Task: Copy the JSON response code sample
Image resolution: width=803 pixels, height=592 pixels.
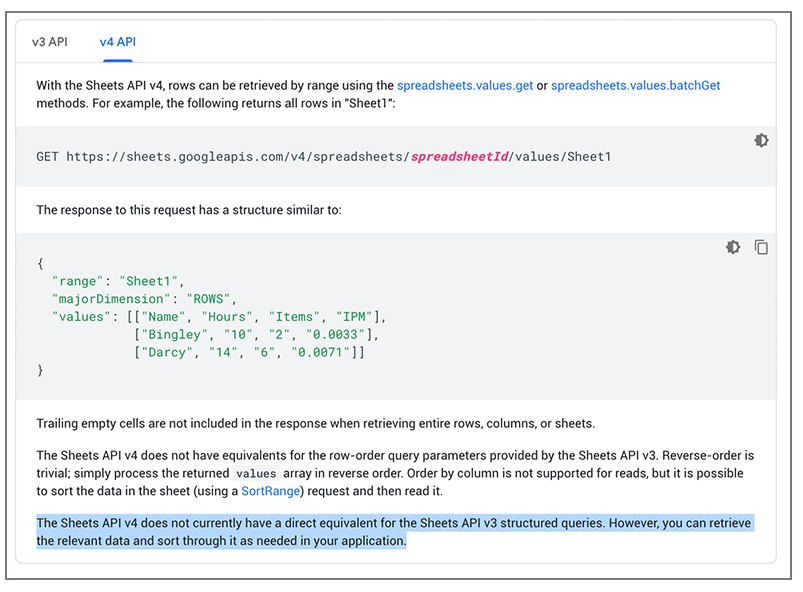Action: click(x=761, y=247)
